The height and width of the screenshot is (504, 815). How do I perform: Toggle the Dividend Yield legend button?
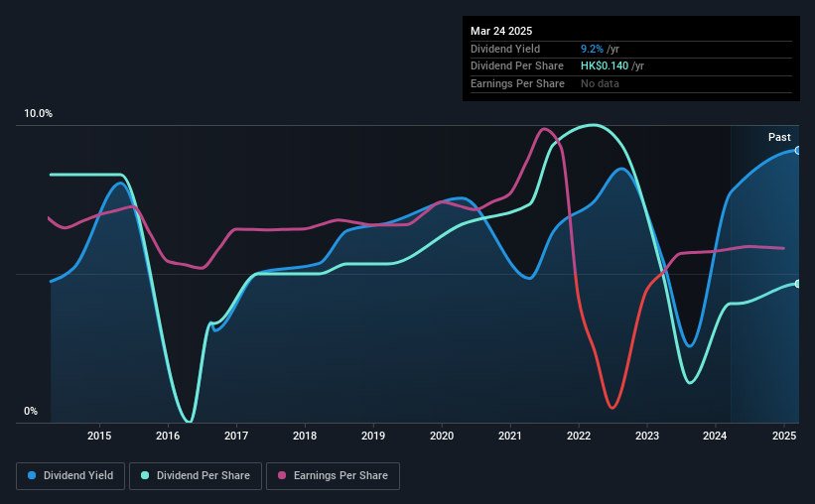[x=70, y=476]
